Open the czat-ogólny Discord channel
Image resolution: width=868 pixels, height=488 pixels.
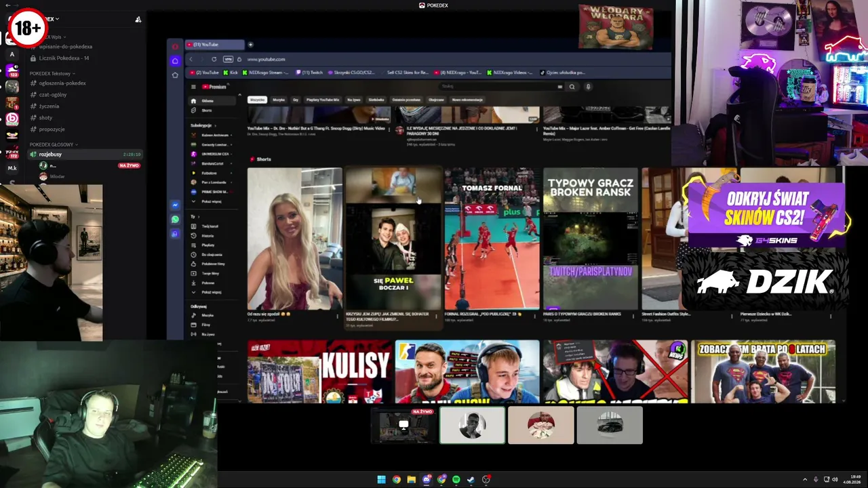(53, 95)
